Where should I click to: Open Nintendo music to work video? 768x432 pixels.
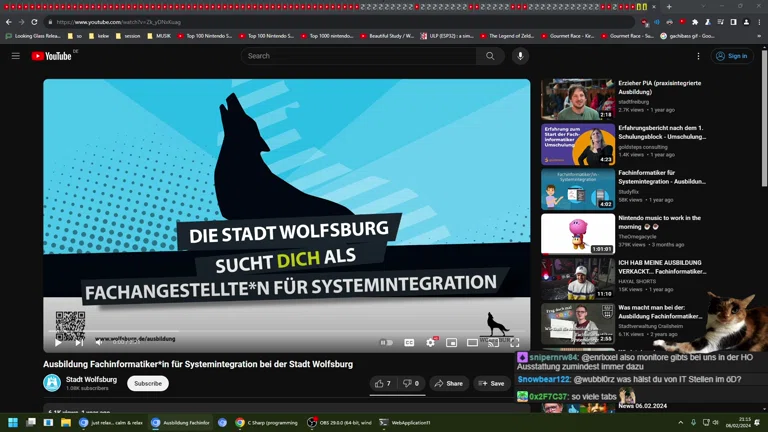(x=578, y=234)
